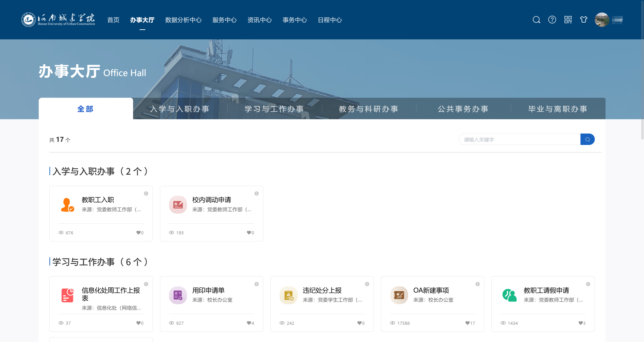The image size is (644, 342).
Task: Open 服务中心 in top navigation
Action: coord(224,20)
